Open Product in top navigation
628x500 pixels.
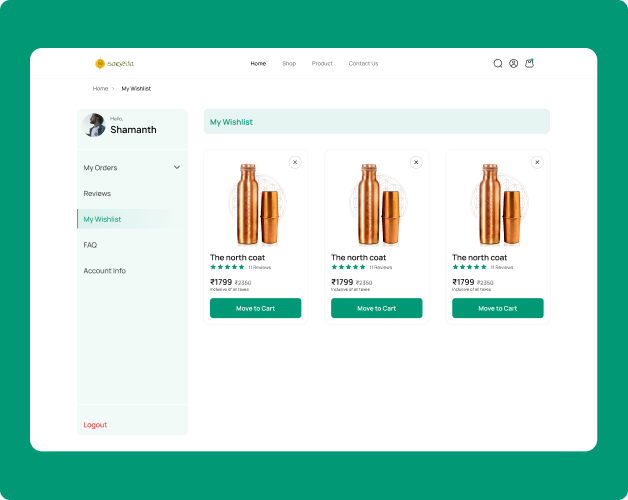pos(322,63)
